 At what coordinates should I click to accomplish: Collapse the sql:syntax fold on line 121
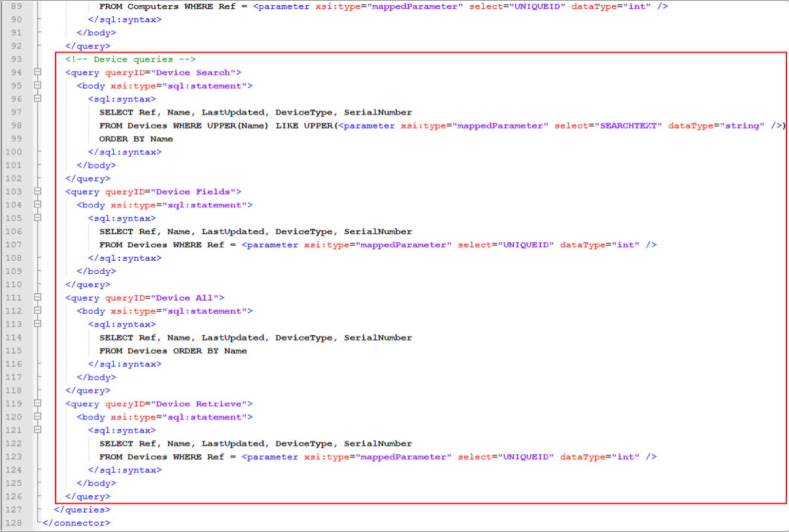[38, 430]
